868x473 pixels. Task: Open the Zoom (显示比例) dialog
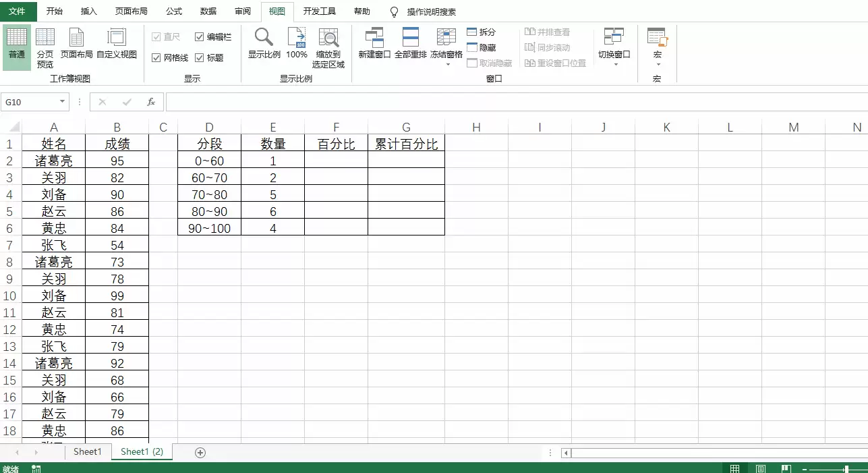(264, 43)
